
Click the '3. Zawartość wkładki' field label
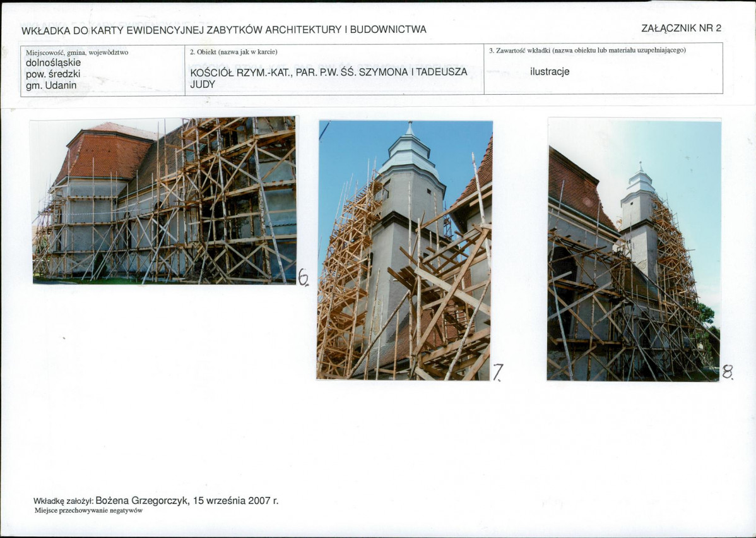coord(587,50)
